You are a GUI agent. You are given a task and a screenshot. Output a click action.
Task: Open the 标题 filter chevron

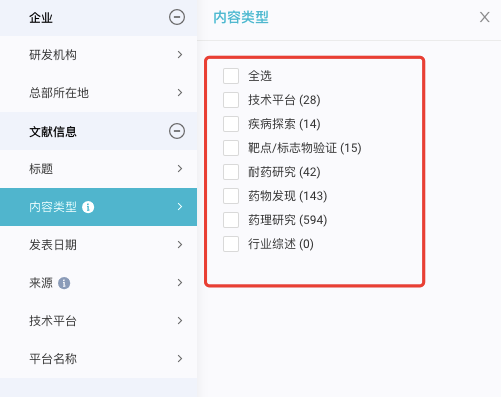[180, 169]
